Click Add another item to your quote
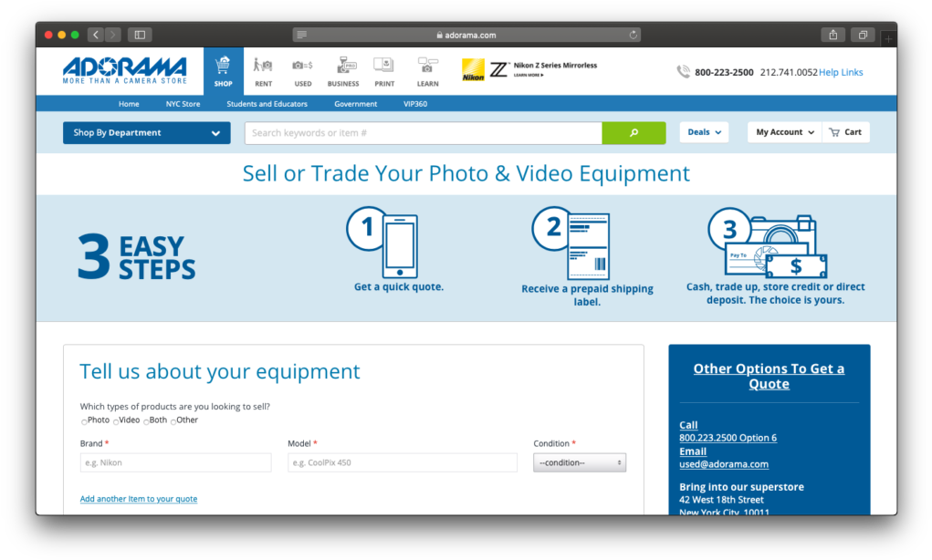The height and width of the screenshot is (560, 932). [x=138, y=498]
